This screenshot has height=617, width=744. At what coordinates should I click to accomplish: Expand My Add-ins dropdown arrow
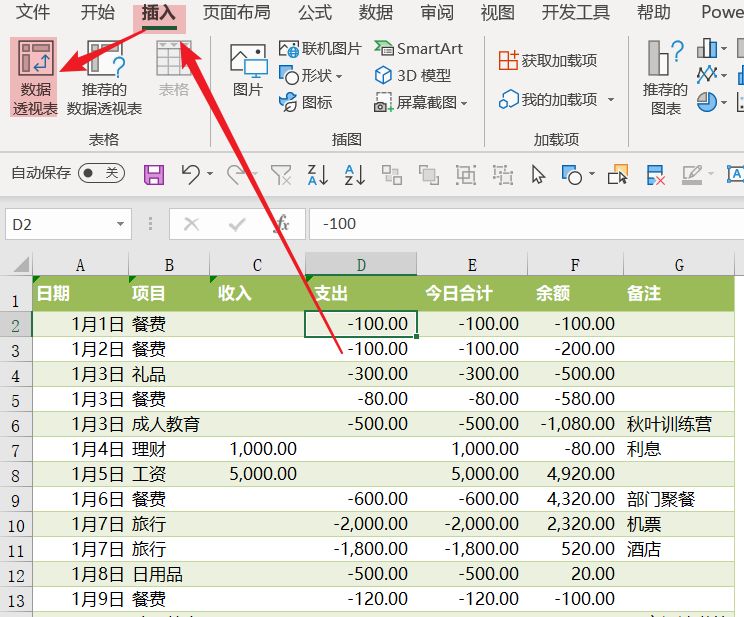coord(611,99)
